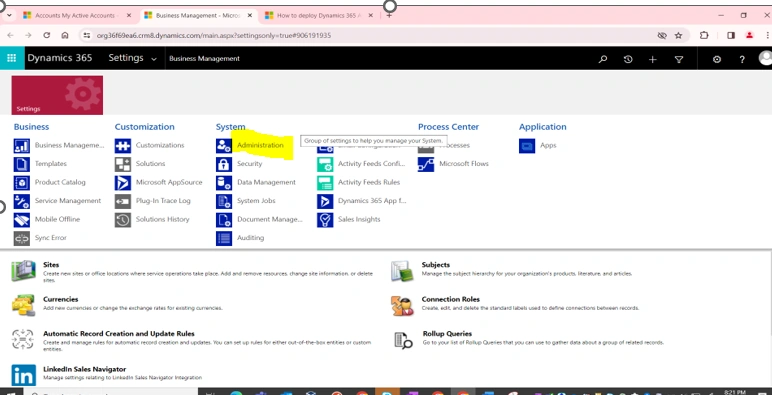Click the Apps icon under Application
Image resolution: width=772 pixels, height=395 pixels.
click(x=527, y=146)
